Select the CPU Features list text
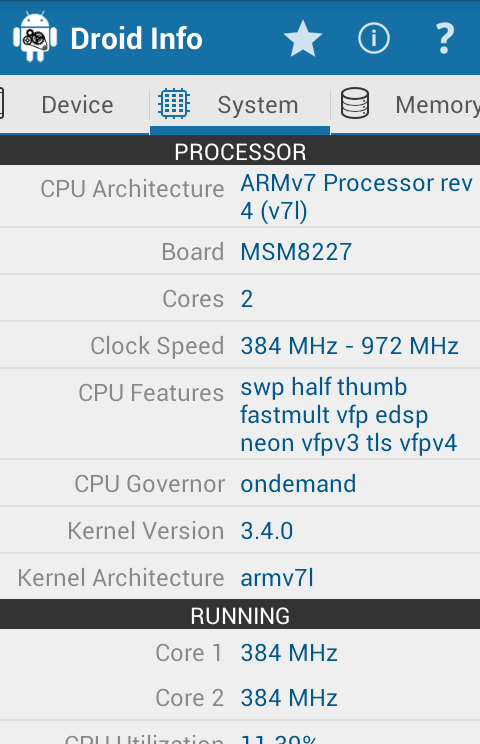This screenshot has height=744, width=480. pos(349,415)
